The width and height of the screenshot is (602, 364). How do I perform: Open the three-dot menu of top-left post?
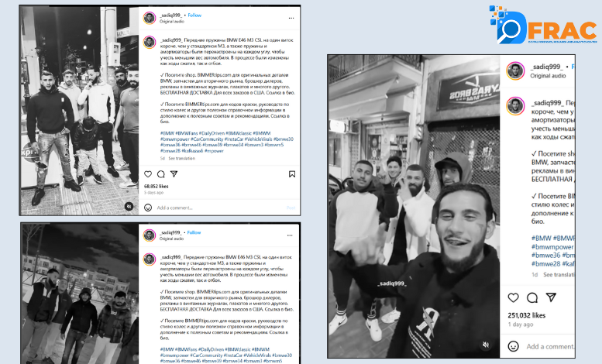(x=291, y=18)
